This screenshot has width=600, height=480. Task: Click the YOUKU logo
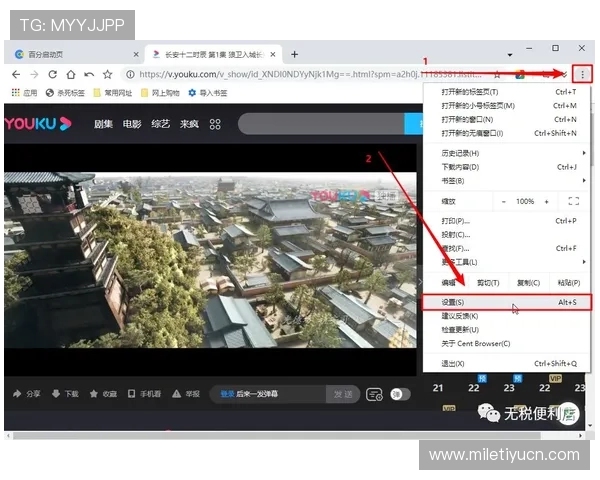[x=38, y=124]
